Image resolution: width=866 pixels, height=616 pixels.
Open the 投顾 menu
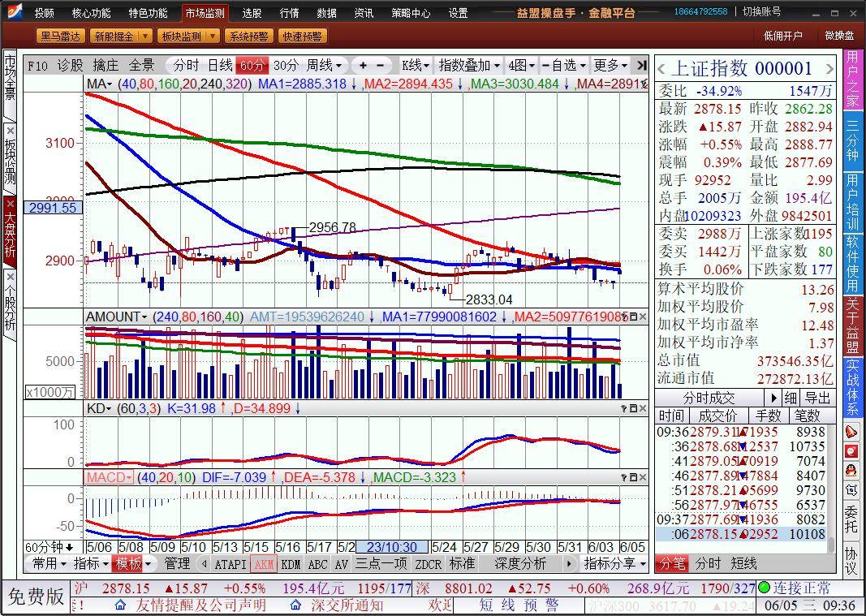[x=45, y=13]
